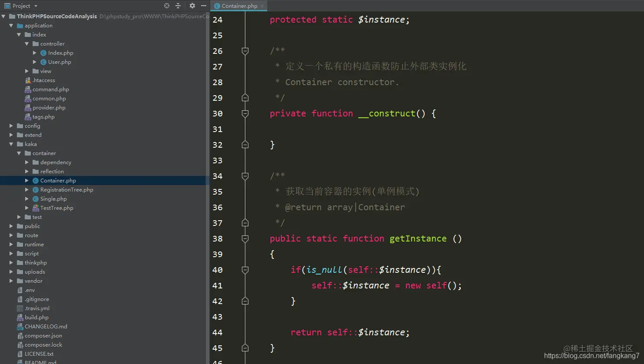
Task: Select the Scroll from Source crosshair icon
Action: [x=167, y=6]
